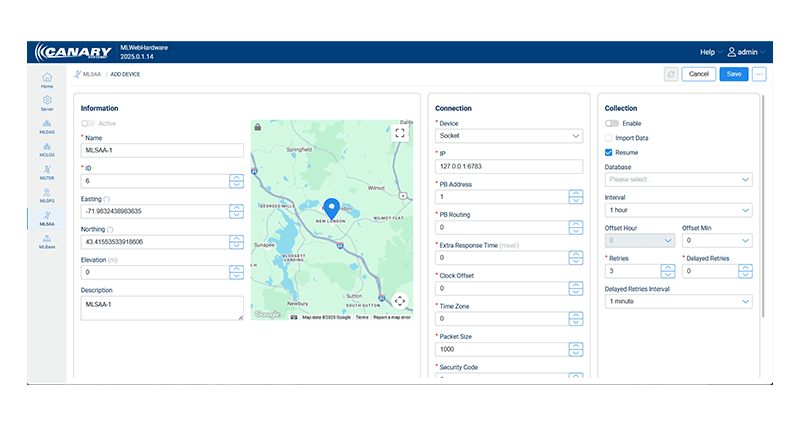Viewport: 800px width, 423px height.
Task: Click the ID field stepper
Action: click(x=236, y=181)
